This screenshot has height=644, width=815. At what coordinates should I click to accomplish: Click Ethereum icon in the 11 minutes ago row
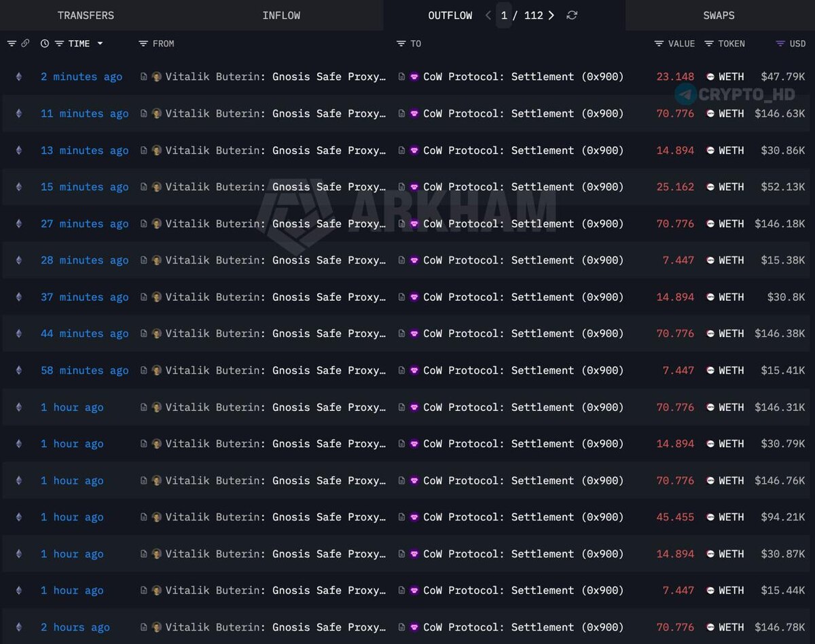point(19,113)
